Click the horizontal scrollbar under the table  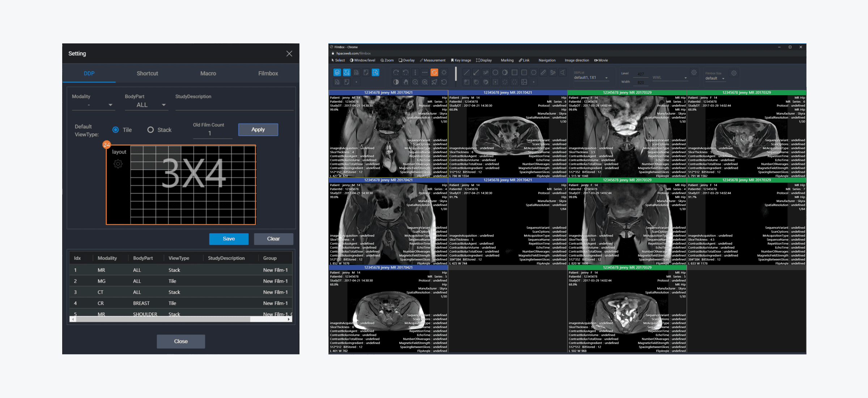(163, 319)
